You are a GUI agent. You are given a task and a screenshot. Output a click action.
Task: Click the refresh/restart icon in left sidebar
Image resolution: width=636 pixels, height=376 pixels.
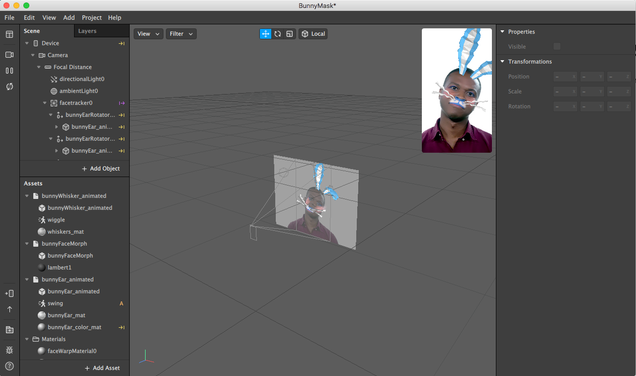[9, 86]
